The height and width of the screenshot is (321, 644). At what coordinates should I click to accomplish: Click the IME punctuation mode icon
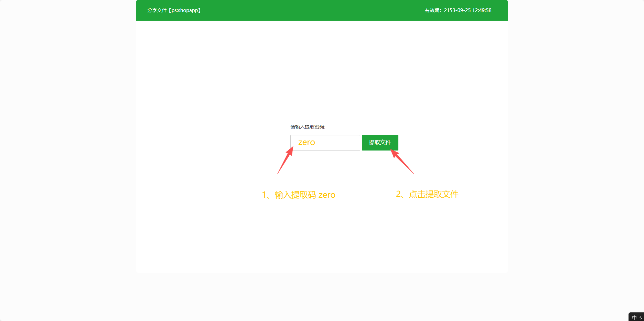tap(641, 318)
